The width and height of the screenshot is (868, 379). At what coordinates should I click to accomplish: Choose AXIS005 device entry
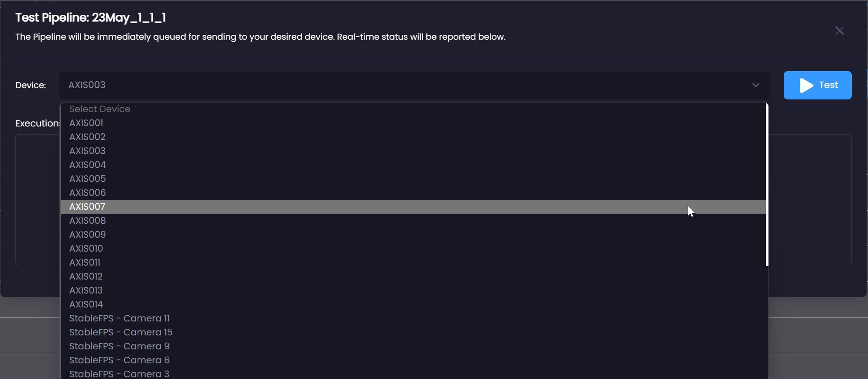tap(413, 179)
